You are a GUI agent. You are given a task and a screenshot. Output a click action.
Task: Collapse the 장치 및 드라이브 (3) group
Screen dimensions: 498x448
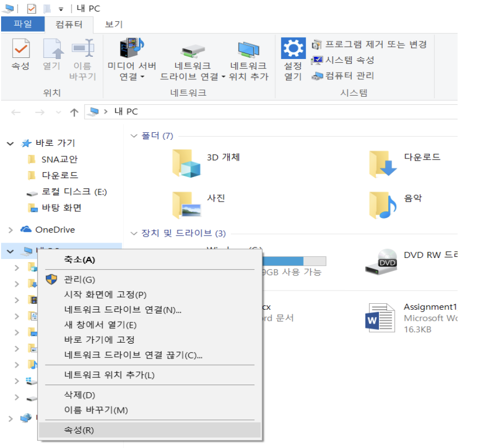point(134,233)
